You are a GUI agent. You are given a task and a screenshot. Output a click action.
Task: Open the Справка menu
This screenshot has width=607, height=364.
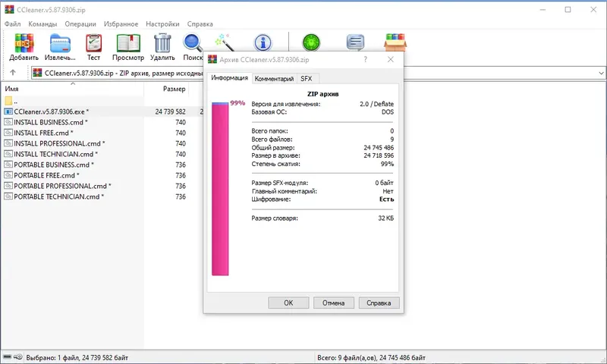click(200, 24)
